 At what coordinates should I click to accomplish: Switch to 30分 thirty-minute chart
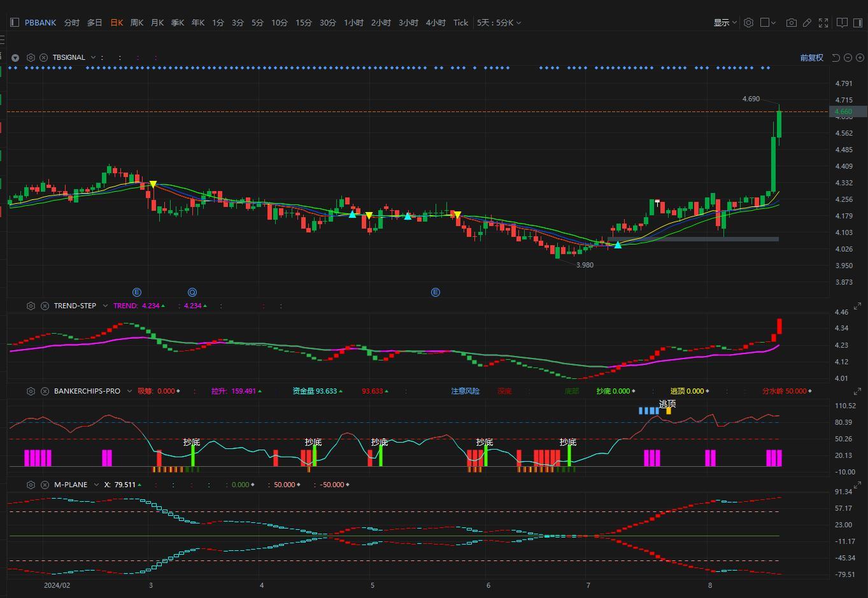pos(328,22)
